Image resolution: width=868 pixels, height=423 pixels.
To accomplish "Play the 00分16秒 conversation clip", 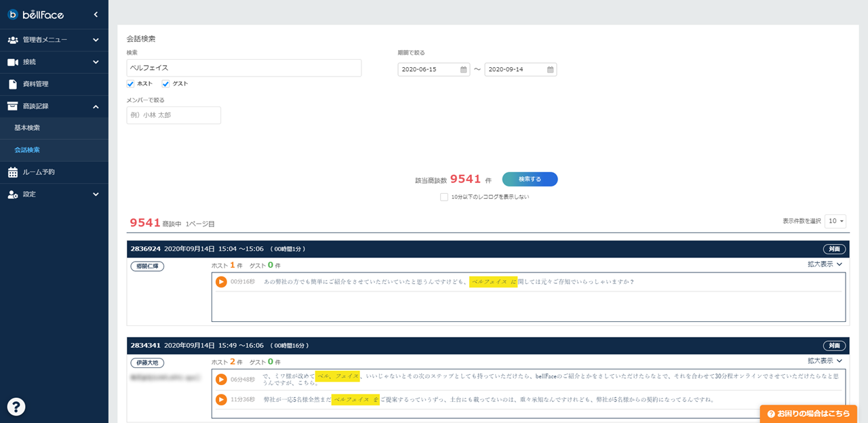I will click(221, 281).
